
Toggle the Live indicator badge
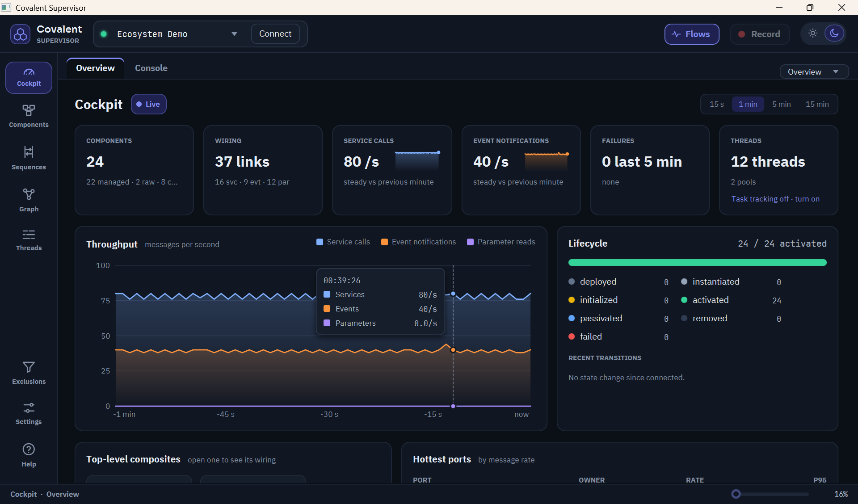[x=149, y=104]
